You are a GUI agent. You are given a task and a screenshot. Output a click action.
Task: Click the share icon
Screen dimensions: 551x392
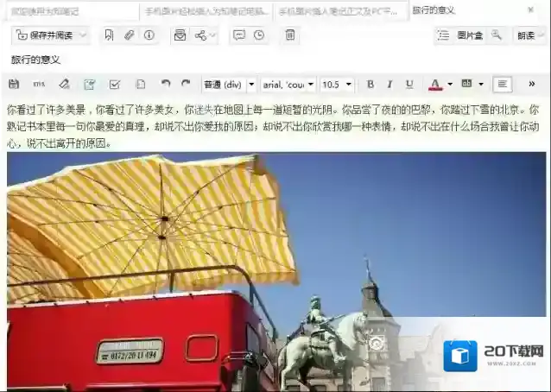201,35
